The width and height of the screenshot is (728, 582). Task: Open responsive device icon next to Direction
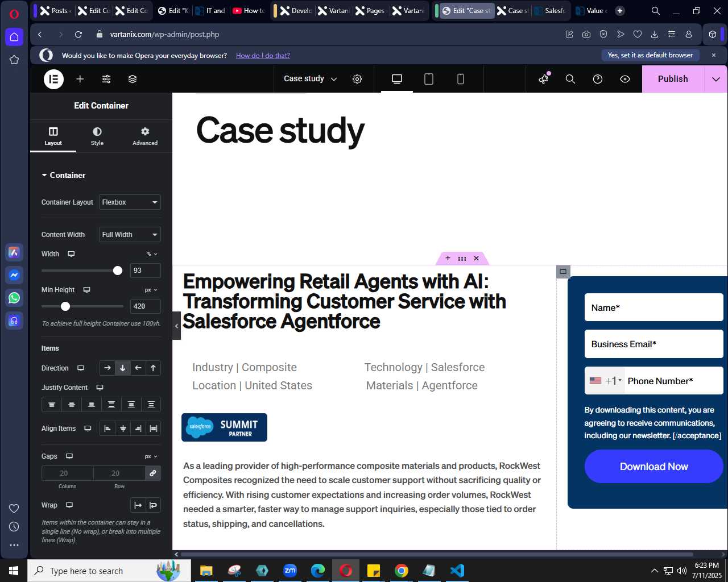(81, 368)
